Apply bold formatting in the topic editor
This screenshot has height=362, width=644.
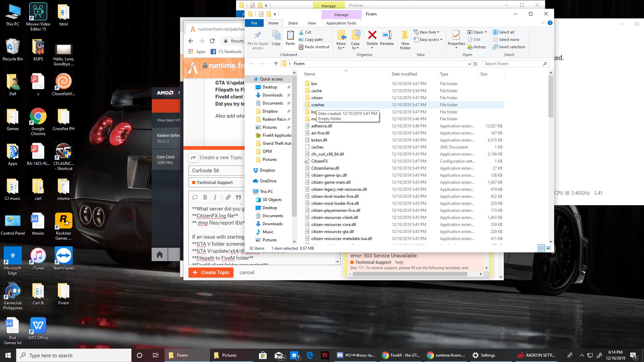click(205, 197)
